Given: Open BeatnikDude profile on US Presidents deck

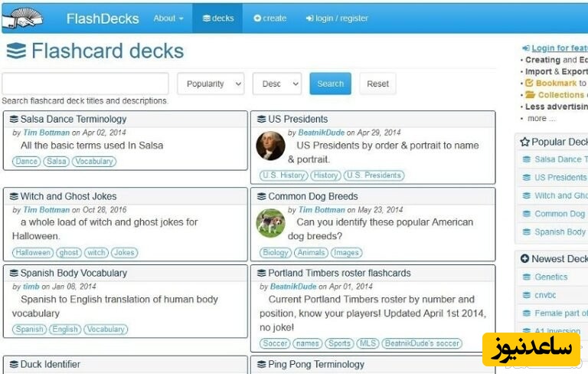Looking at the screenshot, I should (x=321, y=133).
